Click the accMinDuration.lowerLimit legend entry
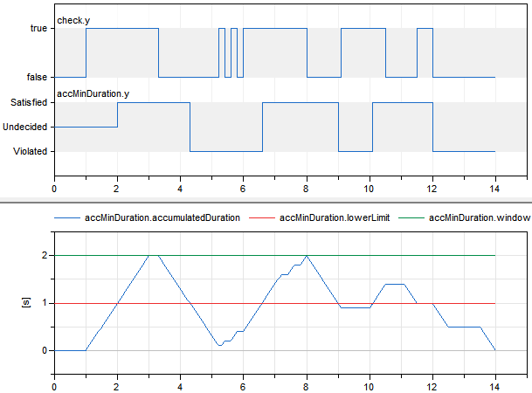 [x=335, y=217]
